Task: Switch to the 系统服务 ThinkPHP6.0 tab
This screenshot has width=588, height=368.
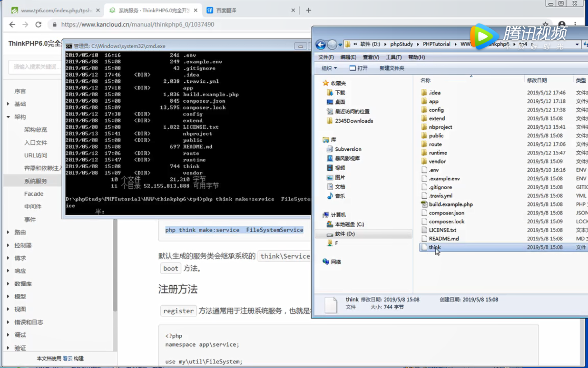Action: coord(153,10)
